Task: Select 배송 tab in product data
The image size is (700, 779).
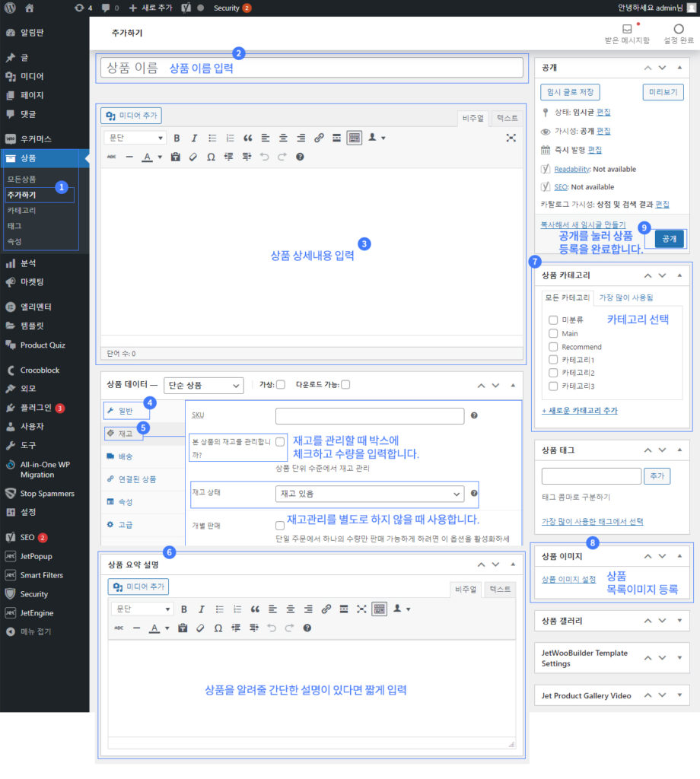Action: pos(126,456)
